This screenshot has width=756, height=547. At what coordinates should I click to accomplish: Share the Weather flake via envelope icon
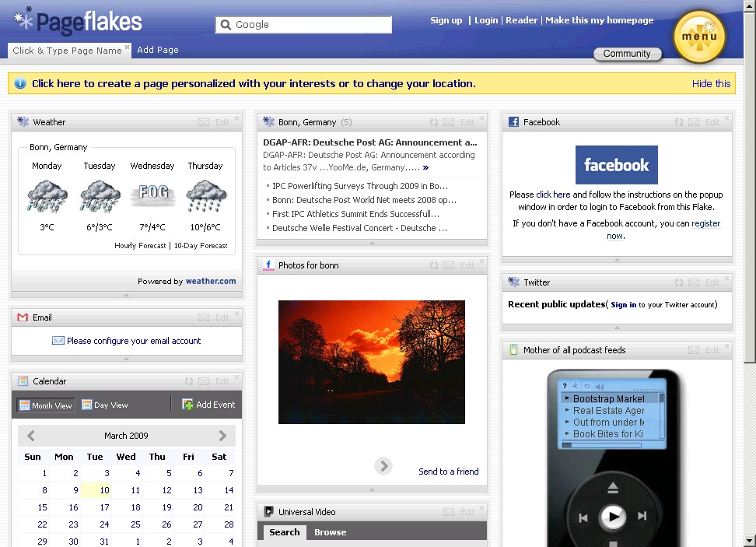pyautogui.click(x=204, y=122)
